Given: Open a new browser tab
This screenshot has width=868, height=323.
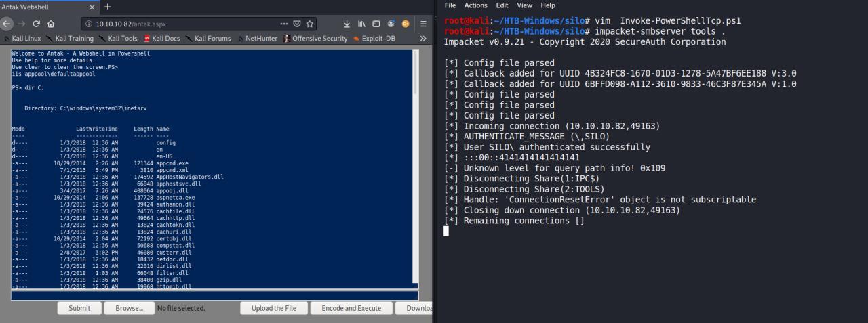Looking at the screenshot, I should coord(107,7).
